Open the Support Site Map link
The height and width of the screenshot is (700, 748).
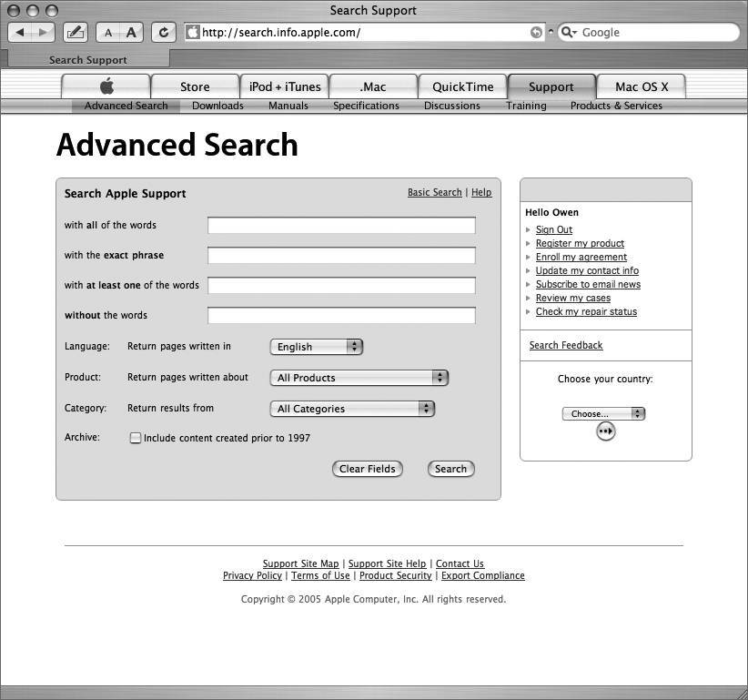pyautogui.click(x=300, y=563)
